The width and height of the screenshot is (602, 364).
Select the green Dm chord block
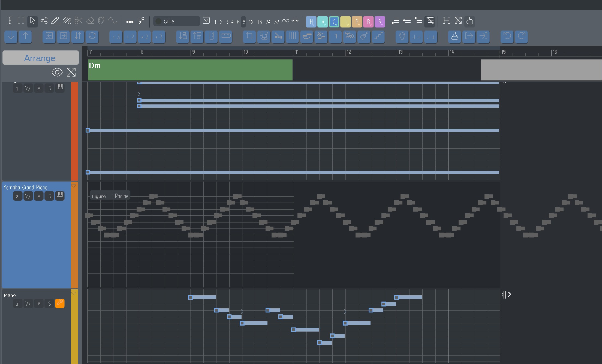190,70
